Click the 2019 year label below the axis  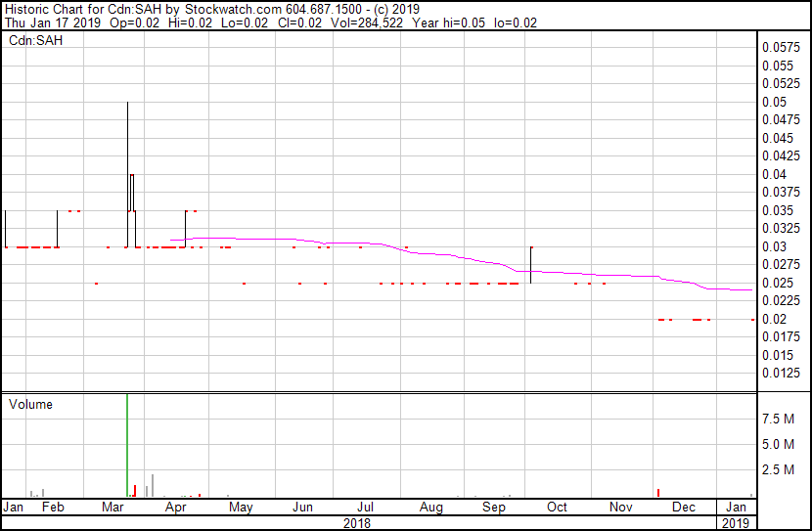coord(739,523)
